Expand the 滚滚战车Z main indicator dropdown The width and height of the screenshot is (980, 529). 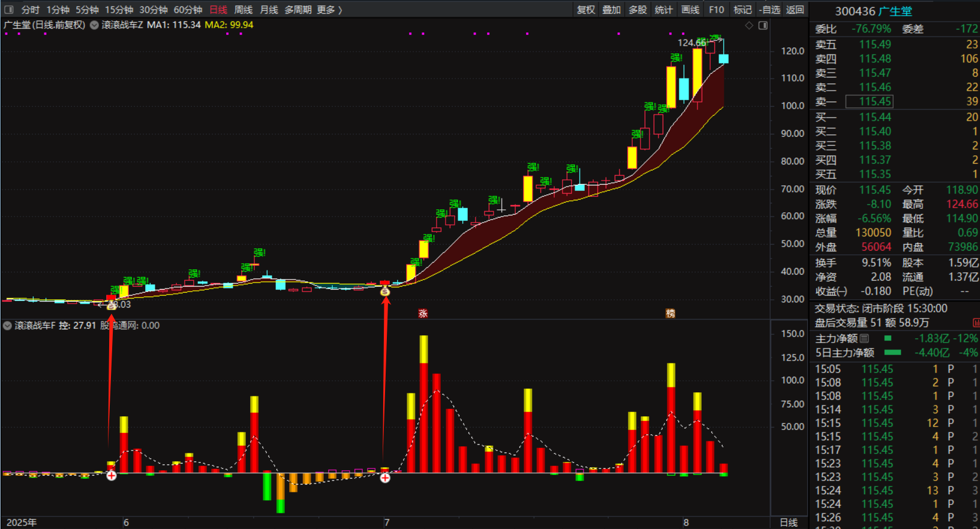pos(94,25)
